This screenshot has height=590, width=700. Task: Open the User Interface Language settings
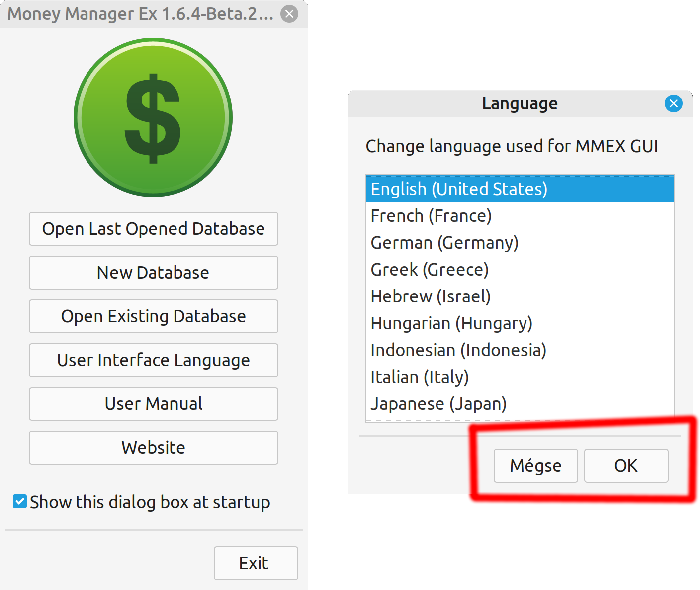(153, 360)
